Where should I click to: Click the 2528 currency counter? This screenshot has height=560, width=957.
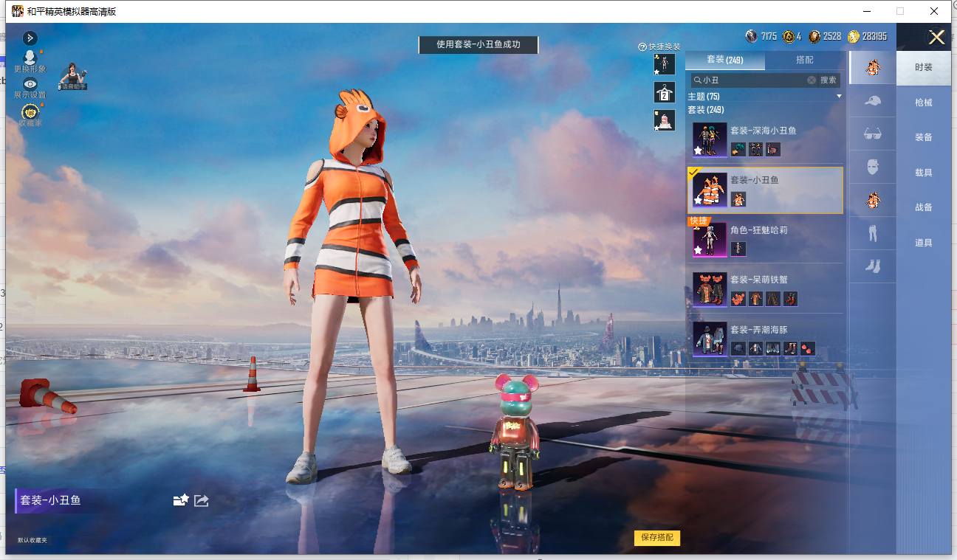coord(825,36)
